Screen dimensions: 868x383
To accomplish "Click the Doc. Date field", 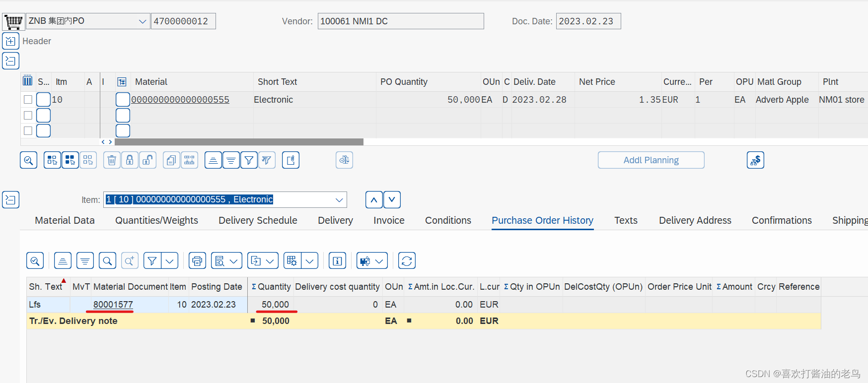I will click(x=588, y=21).
